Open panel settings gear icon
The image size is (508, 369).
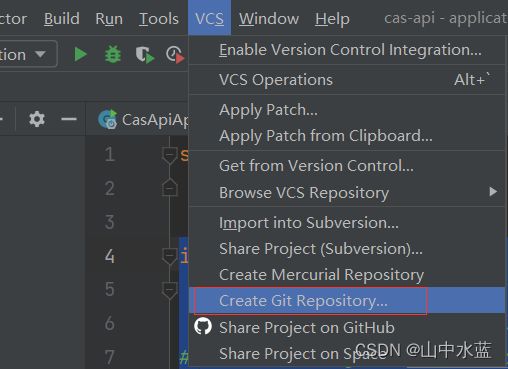(x=37, y=119)
